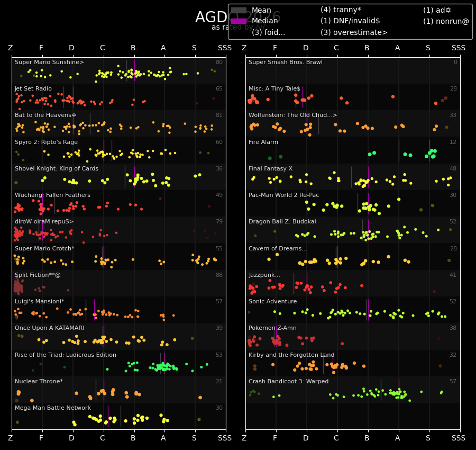Click 'Shovel Knight: King of Cards' title

click(x=57, y=168)
